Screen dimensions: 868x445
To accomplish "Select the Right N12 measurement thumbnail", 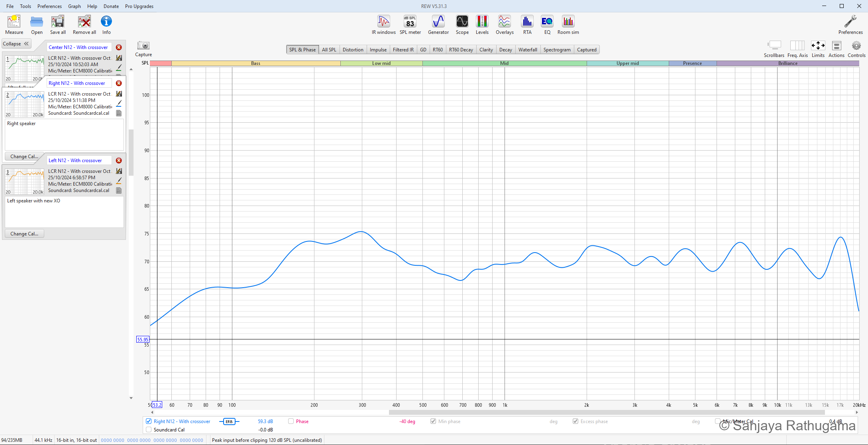I will (x=25, y=104).
